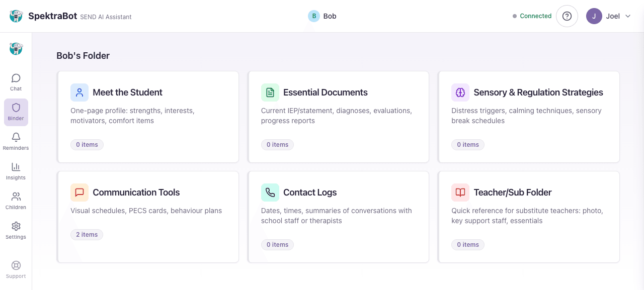This screenshot has height=290, width=644.
Task: Click the book icon on Teacher/Sub Folder
Action: coord(460,192)
